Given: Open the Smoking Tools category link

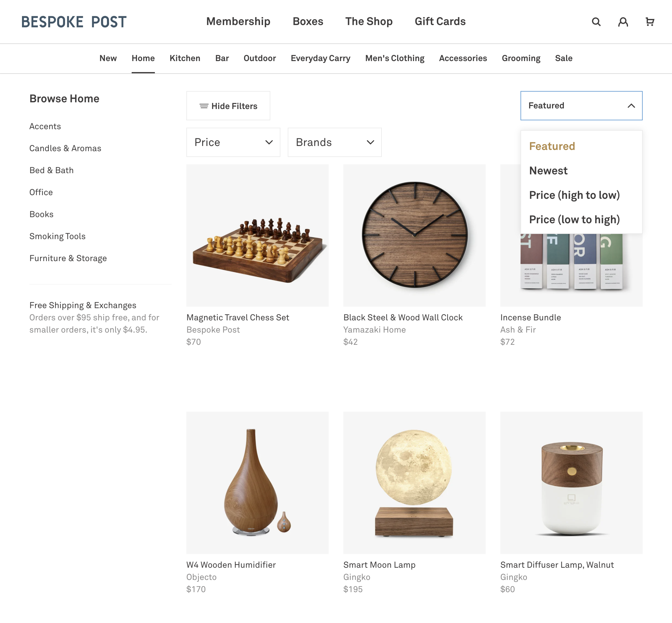Looking at the screenshot, I should point(57,236).
